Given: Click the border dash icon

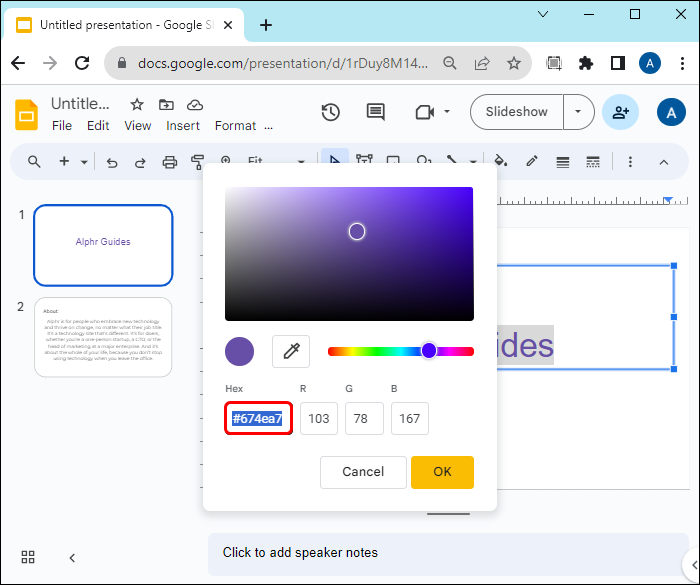Looking at the screenshot, I should [593, 162].
